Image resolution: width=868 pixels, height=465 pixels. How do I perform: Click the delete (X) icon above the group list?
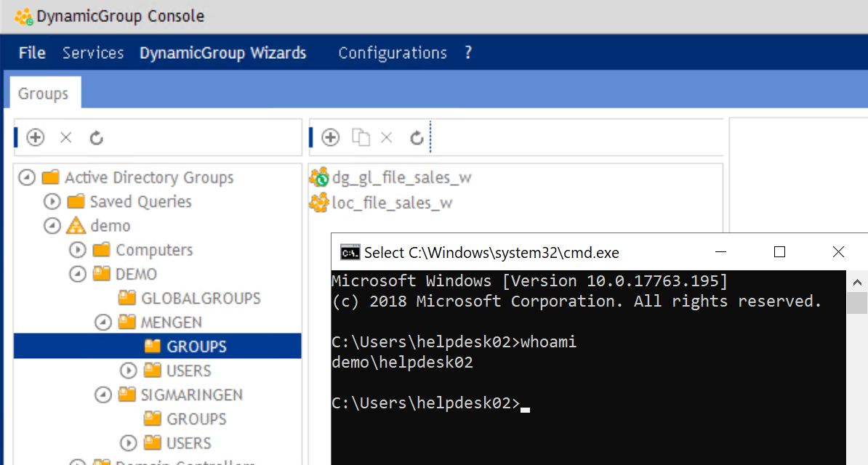(387, 137)
